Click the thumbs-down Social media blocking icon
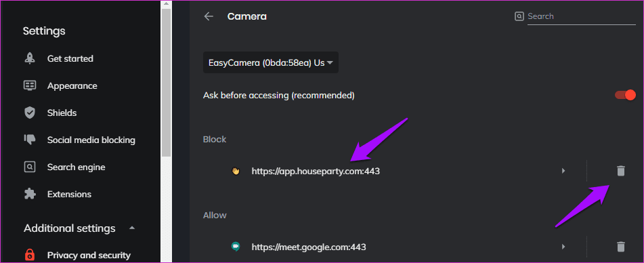This screenshot has width=644, height=263. (30, 140)
